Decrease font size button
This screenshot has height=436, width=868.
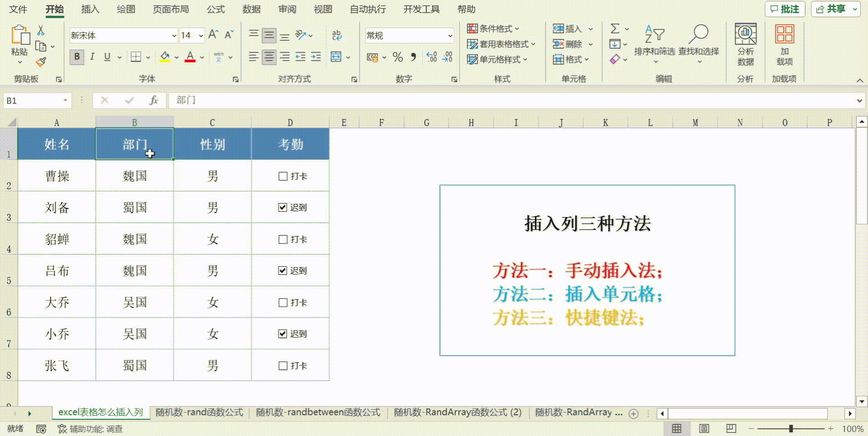(x=229, y=35)
